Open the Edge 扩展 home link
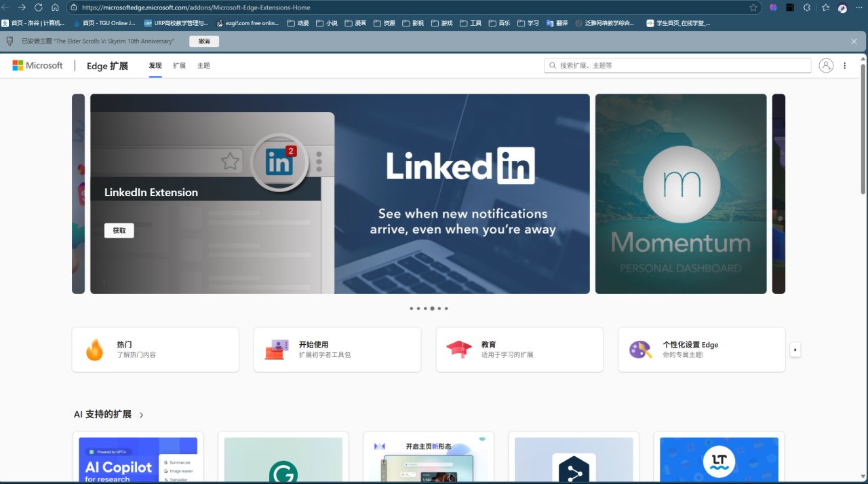 [107, 66]
